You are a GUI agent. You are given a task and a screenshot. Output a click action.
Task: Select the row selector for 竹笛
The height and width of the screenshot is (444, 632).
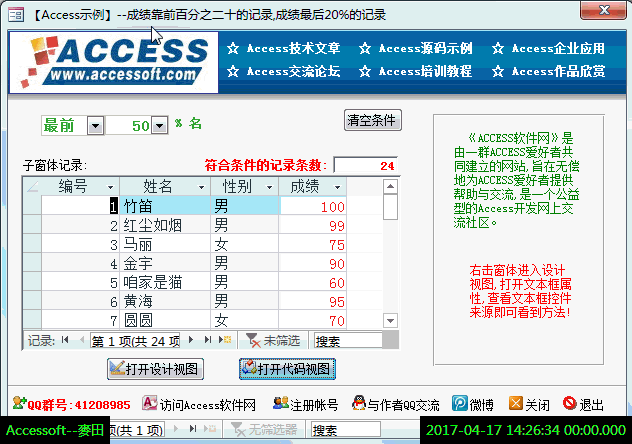pyautogui.click(x=32, y=206)
